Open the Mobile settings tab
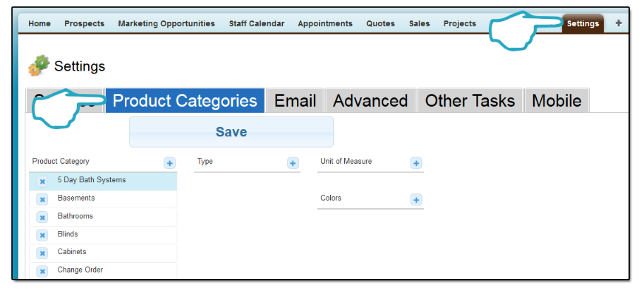 click(x=557, y=101)
